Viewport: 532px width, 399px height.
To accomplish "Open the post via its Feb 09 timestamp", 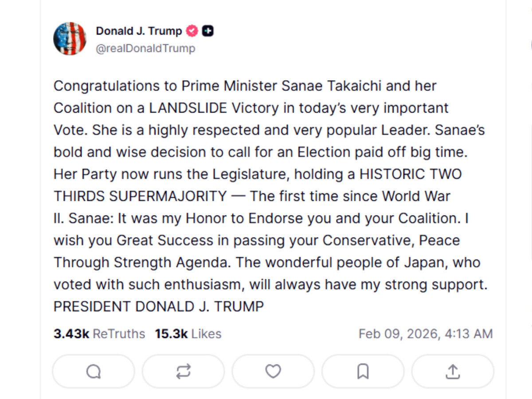I will point(426,333).
